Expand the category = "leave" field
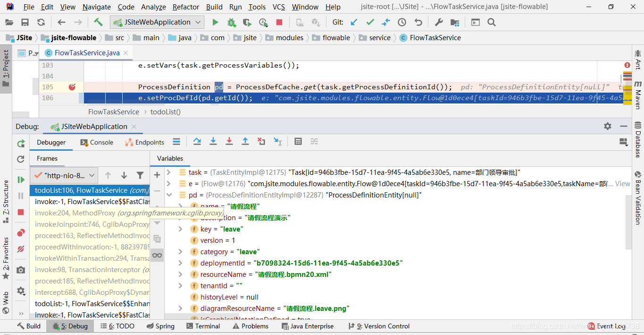The width and height of the screenshot is (644, 335). (x=180, y=252)
